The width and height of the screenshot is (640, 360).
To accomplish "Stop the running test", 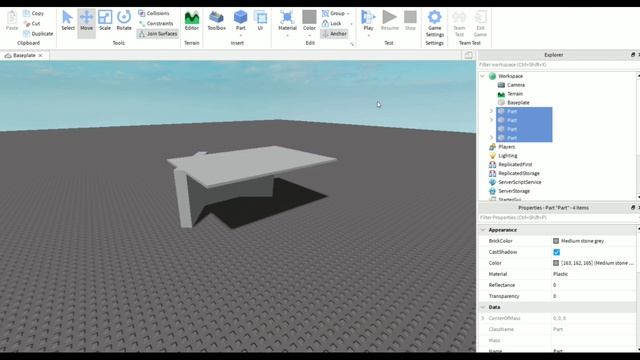I will 410,21.
